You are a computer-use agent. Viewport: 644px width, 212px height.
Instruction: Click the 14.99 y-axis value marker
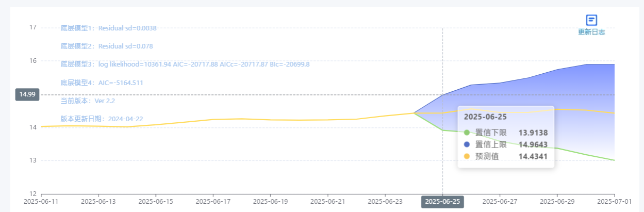(27, 94)
